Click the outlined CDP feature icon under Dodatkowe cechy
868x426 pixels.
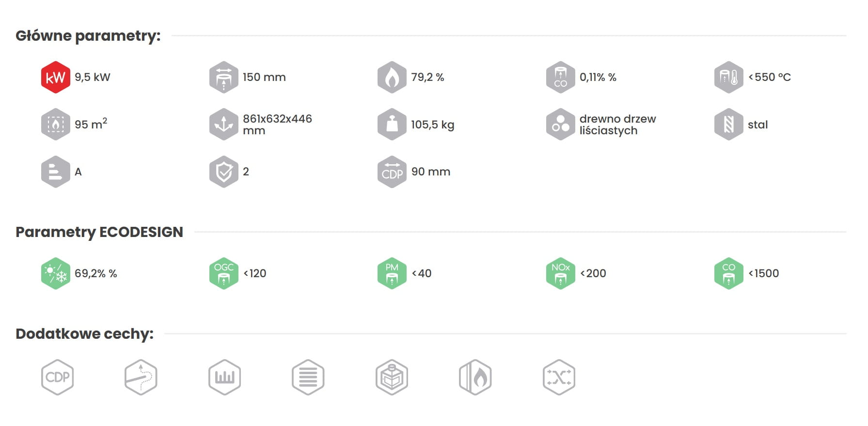57,377
